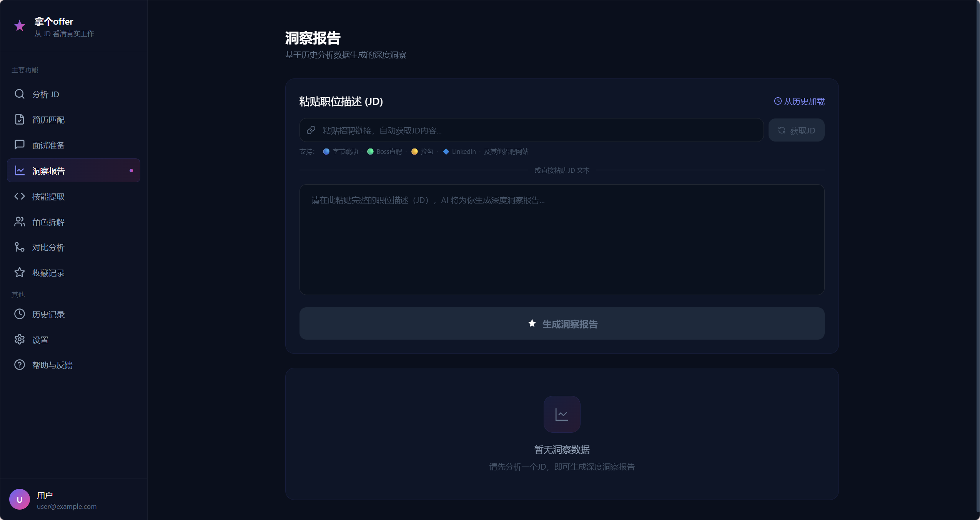Image resolution: width=980 pixels, height=520 pixels.
Task: Click the 获取JD button
Action: 796,130
